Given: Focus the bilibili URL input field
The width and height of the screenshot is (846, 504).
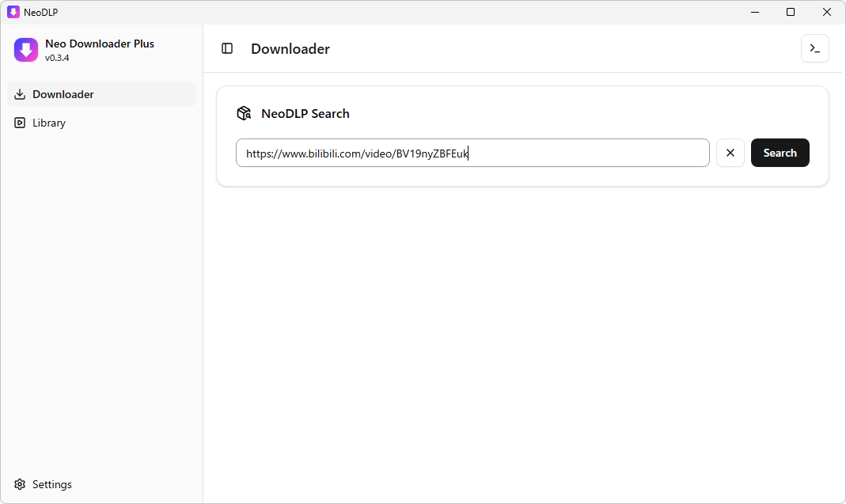Looking at the screenshot, I should [x=472, y=153].
